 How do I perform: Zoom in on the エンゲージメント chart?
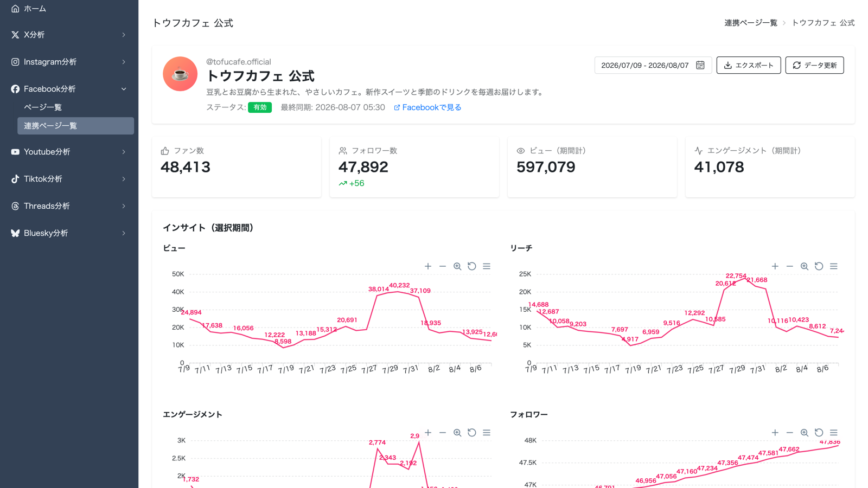point(428,433)
